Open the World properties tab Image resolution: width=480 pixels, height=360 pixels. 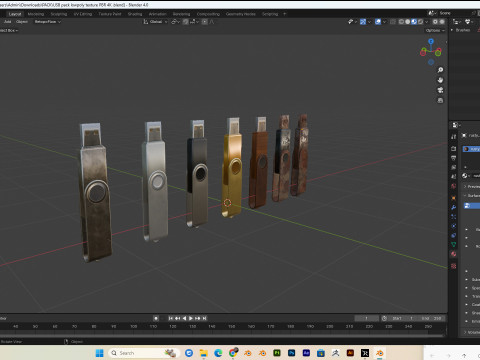point(454,186)
